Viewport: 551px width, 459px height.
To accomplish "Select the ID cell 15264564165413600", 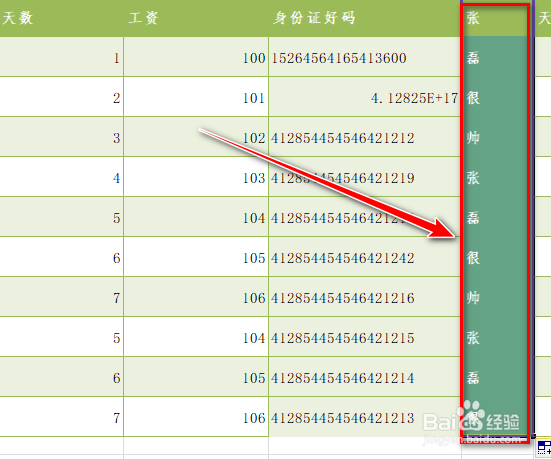I will [x=365, y=57].
